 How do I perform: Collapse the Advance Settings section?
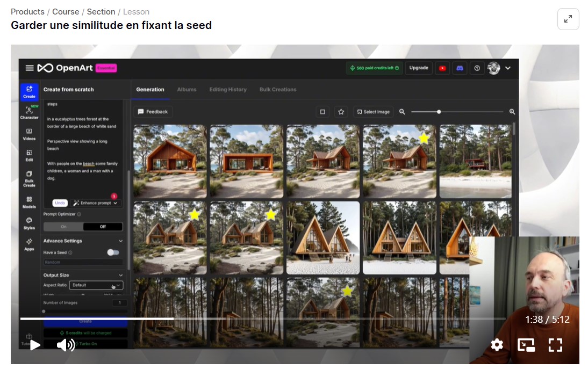tap(120, 241)
